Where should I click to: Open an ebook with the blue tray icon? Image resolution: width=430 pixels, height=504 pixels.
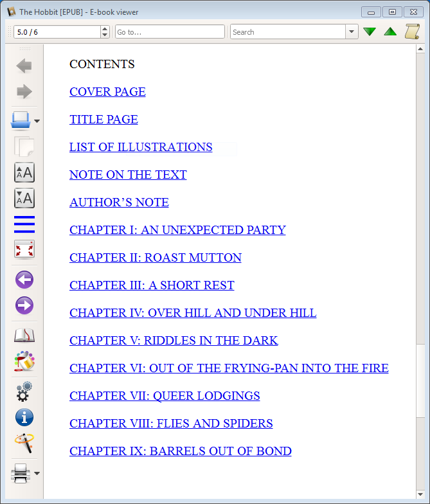21,121
